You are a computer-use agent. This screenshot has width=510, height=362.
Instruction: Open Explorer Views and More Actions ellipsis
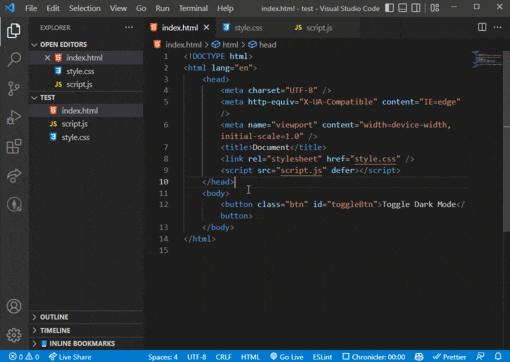pyautogui.click(x=129, y=27)
